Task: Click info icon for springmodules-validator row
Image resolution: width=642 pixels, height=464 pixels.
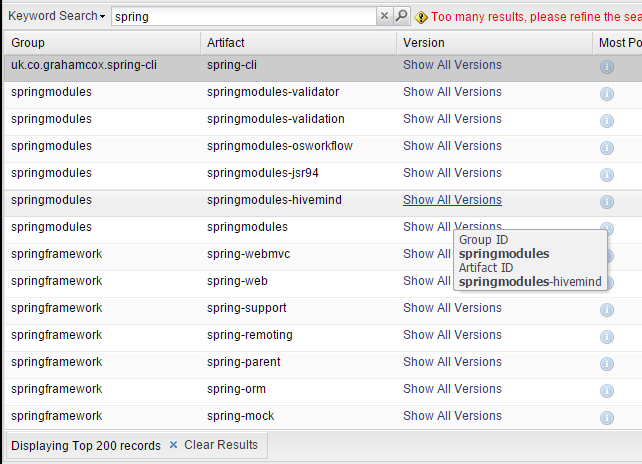Action: (606, 93)
